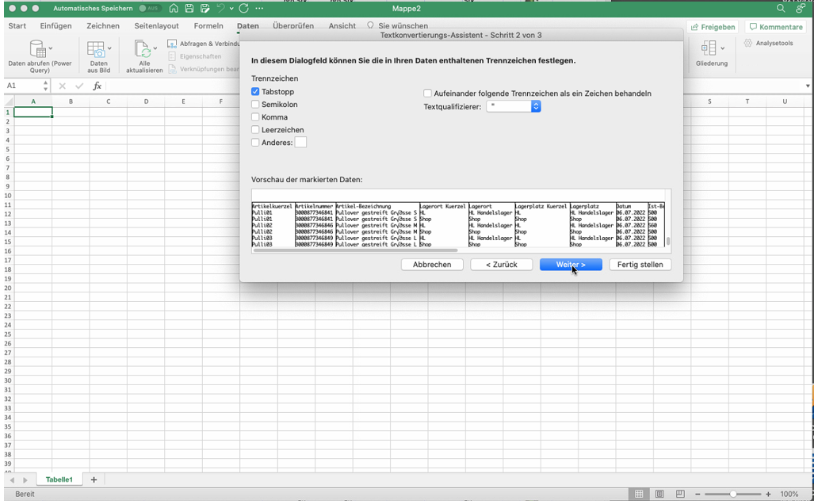This screenshot has width=818, height=504.
Task: Uncheck the Tabstopp delimiter checkbox
Action: click(255, 92)
